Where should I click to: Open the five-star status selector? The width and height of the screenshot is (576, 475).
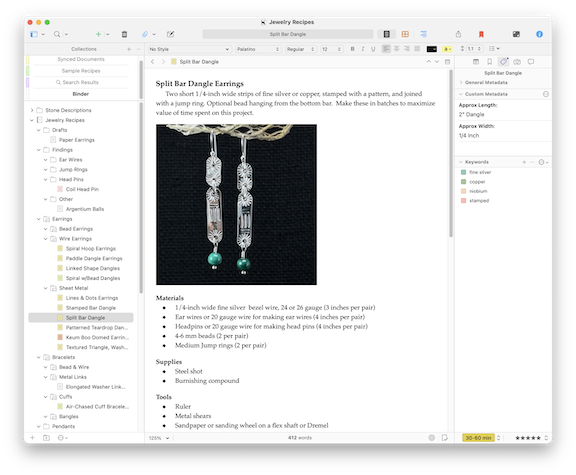(x=531, y=438)
